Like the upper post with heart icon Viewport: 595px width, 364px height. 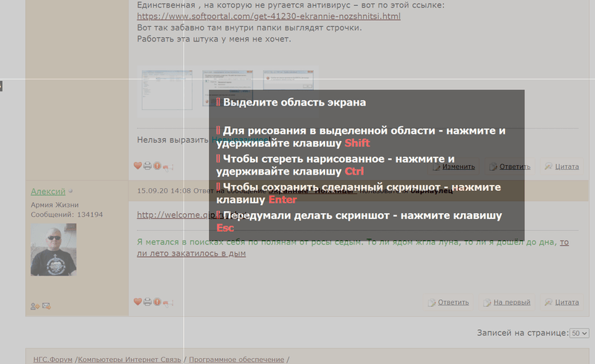(138, 166)
